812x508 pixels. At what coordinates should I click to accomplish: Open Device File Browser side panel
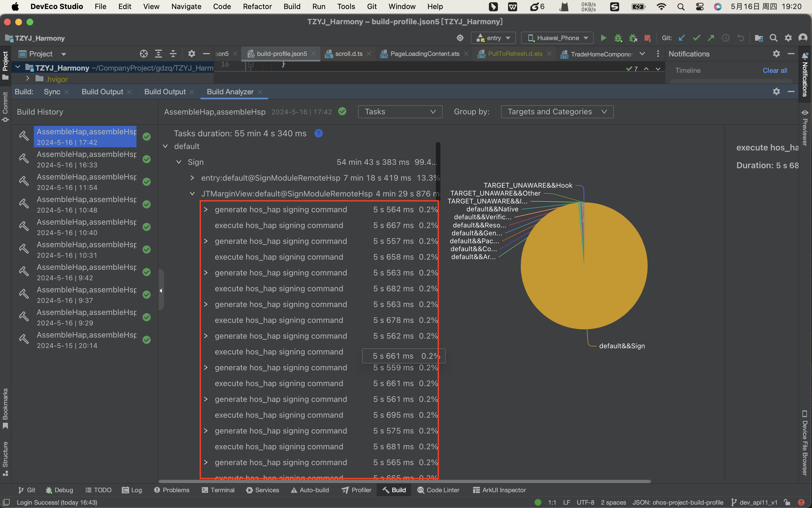[x=805, y=443]
